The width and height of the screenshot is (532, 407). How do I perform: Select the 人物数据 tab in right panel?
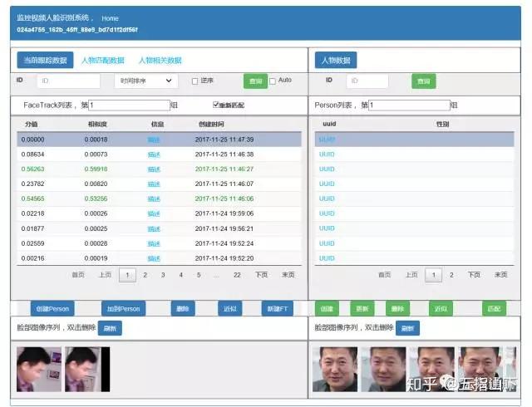[x=336, y=60]
